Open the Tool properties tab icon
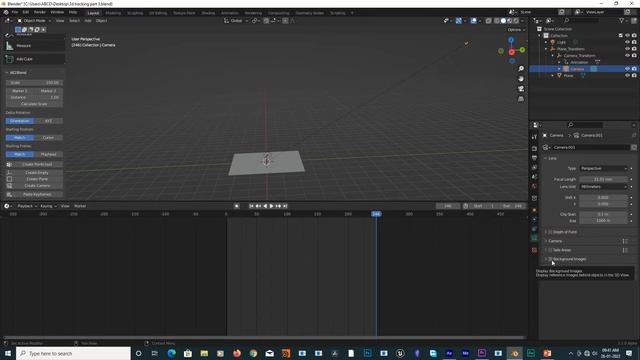Image resolution: width=640 pixels, height=360 pixels. tap(534, 137)
